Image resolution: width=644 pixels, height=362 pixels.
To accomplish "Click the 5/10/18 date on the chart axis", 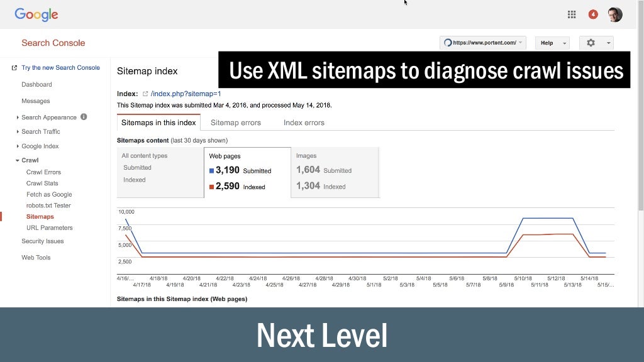I will (x=523, y=278).
